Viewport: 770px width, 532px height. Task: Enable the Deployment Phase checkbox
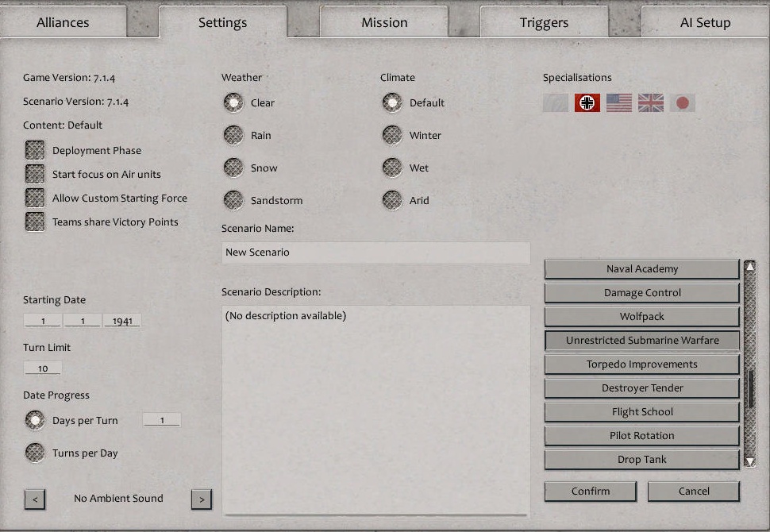tap(35, 150)
